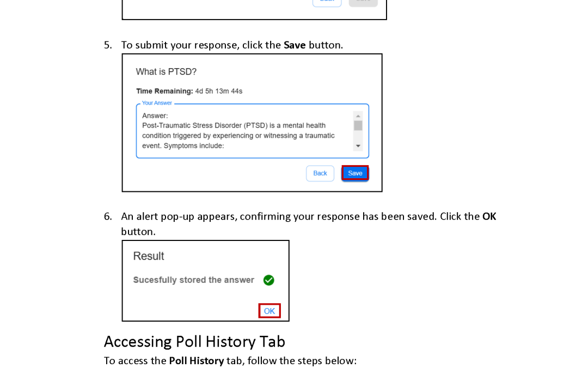Click the Back button beside Save
The height and width of the screenshot is (368, 588).
320,173
